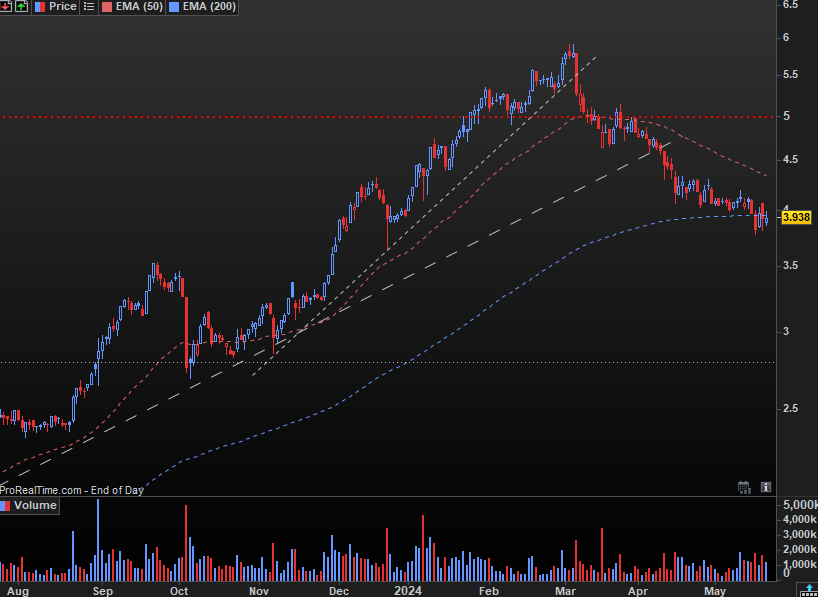Open the Volume panel settings
This screenshot has height=597, width=818.
pos(29,505)
